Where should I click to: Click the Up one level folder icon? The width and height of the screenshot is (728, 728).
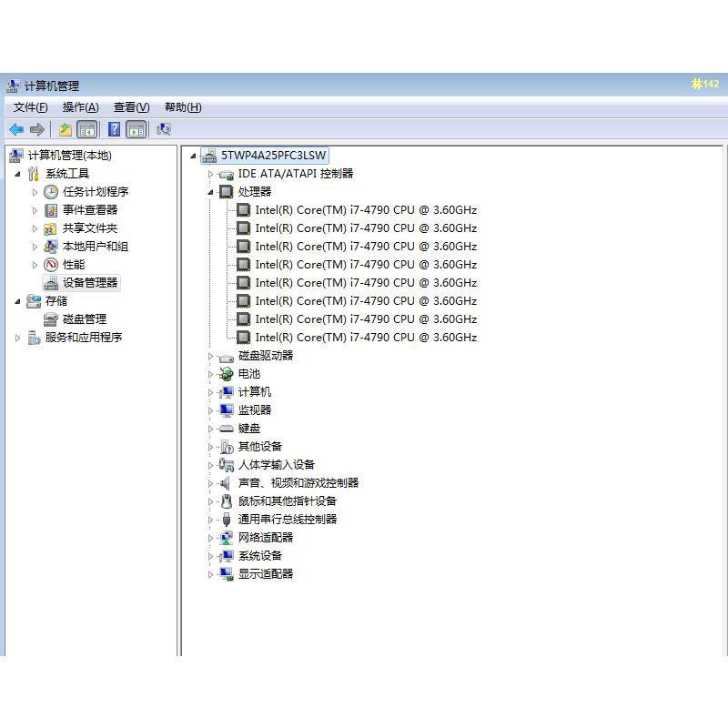tap(66, 129)
